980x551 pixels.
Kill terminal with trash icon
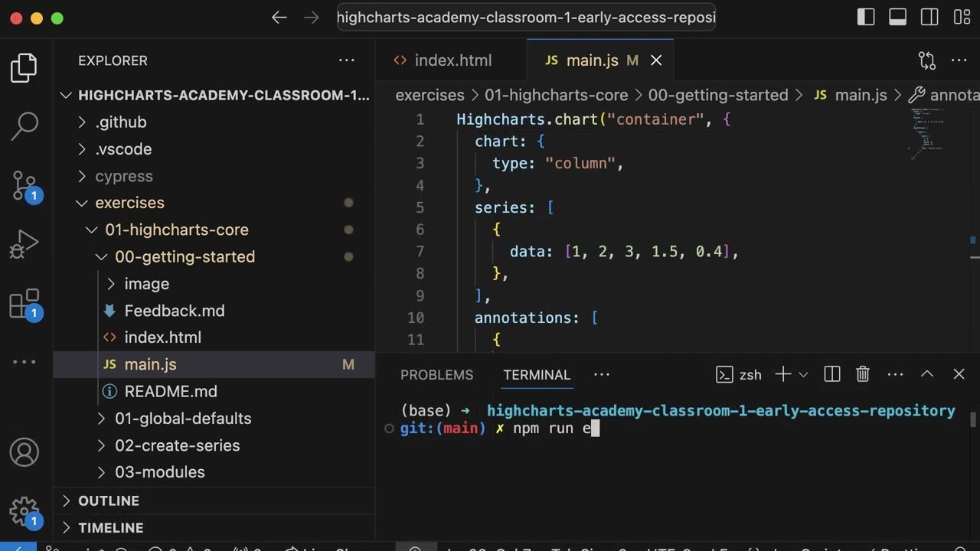pos(863,375)
